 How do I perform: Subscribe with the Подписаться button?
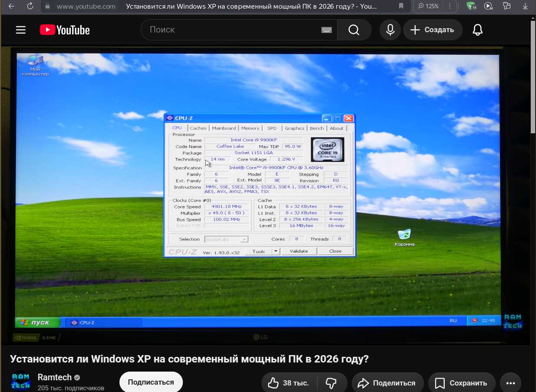pyautogui.click(x=151, y=382)
